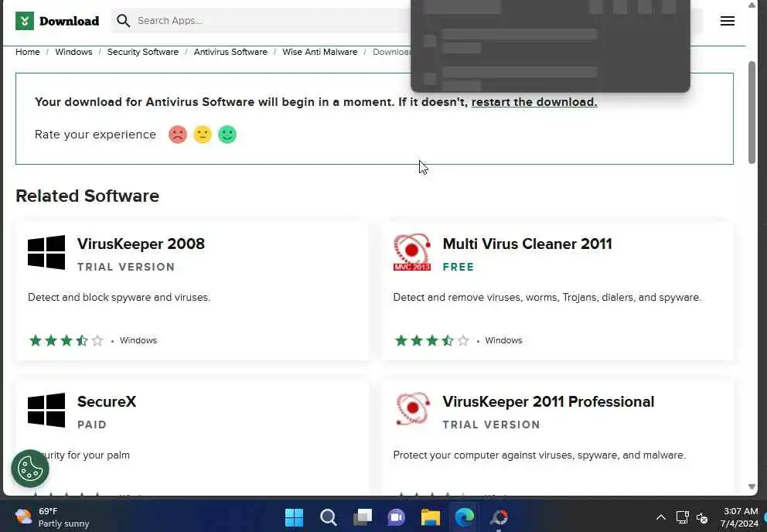The width and height of the screenshot is (767, 532).
Task: Rate experience with the yellow neutral face
Action: tap(202, 134)
